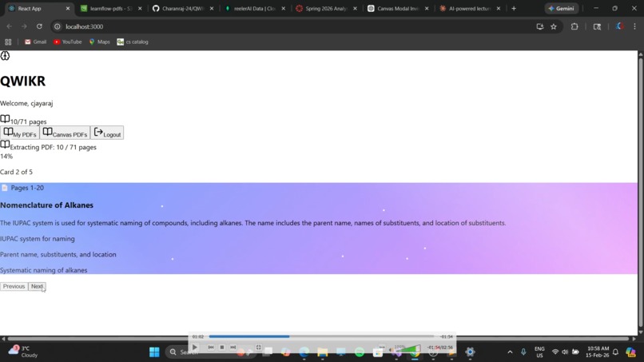Click the install app icon in address bar
644x362 pixels.
pos(539,26)
